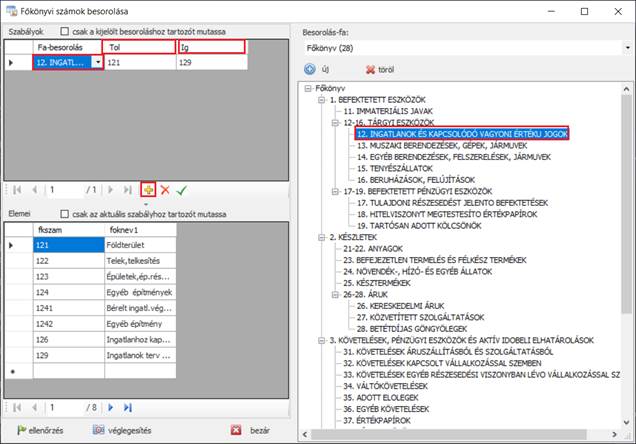Open the Fa-besorolás cell dropdown arrow
This screenshot has height=444, width=636.
97,62
